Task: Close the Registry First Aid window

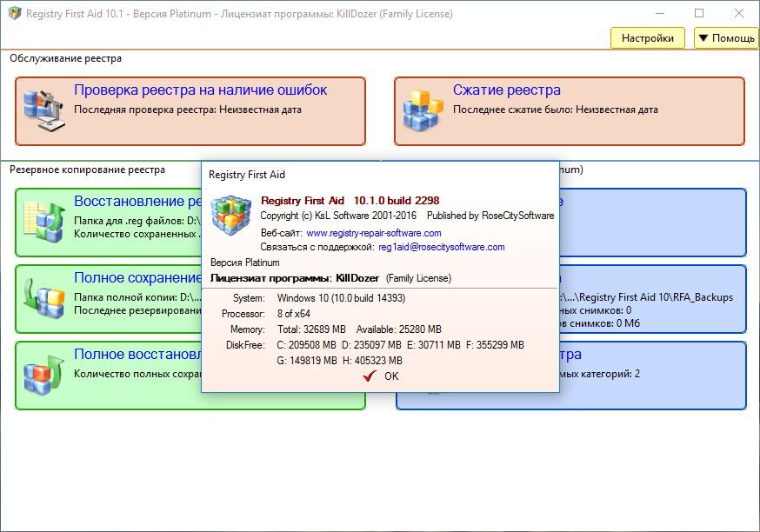Action: coord(738,13)
